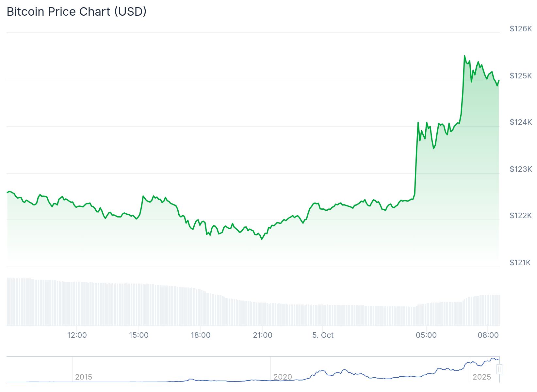This screenshot has width=537, height=392.
Task: Click the "5. Oct" date axis label
Action: point(323,335)
